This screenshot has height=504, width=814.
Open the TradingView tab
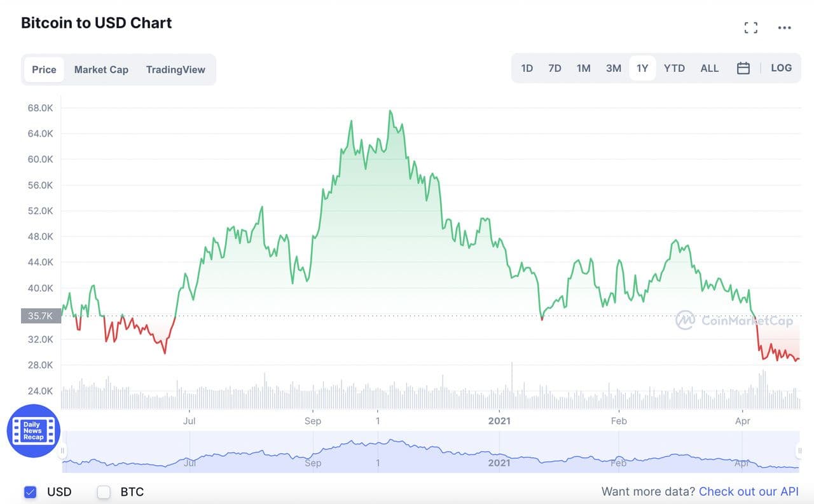coord(176,69)
